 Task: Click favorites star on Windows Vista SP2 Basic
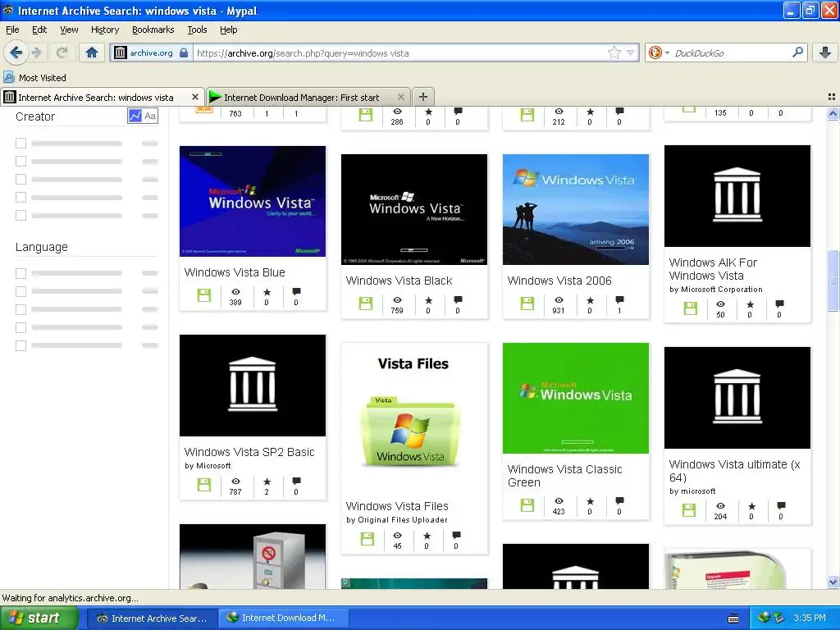(x=267, y=481)
